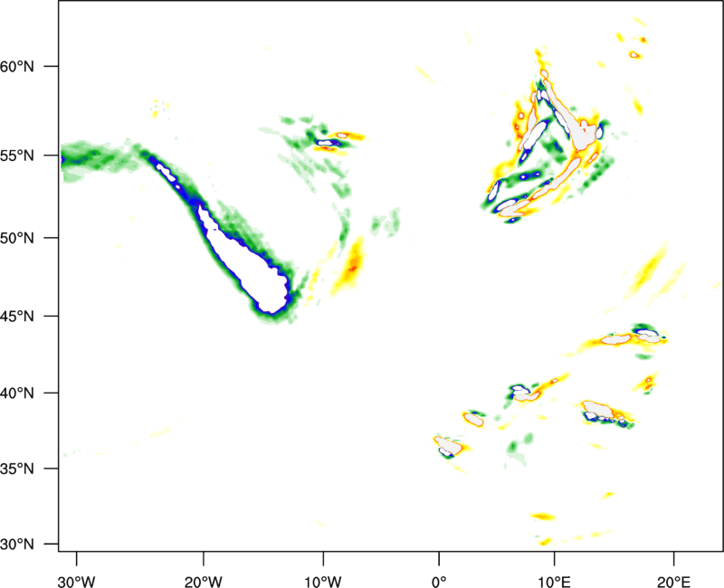Click the 30°N latitude label
Viewport: 724px width, 588px height.
17,545
